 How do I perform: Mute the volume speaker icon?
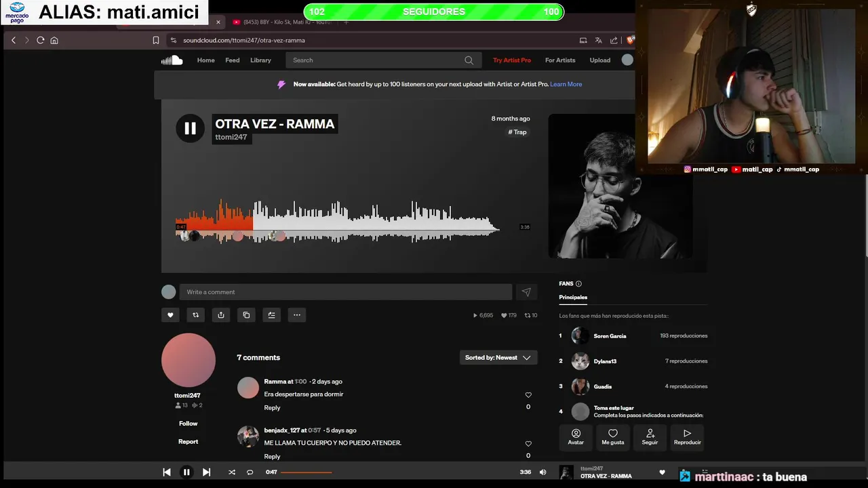click(542, 472)
